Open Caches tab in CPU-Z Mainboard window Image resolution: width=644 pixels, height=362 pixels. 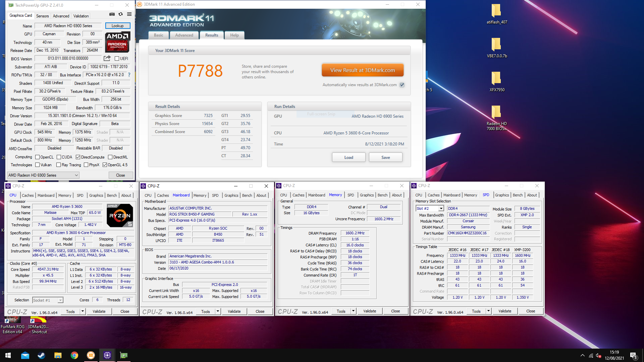pyautogui.click(x=163, y=195)
